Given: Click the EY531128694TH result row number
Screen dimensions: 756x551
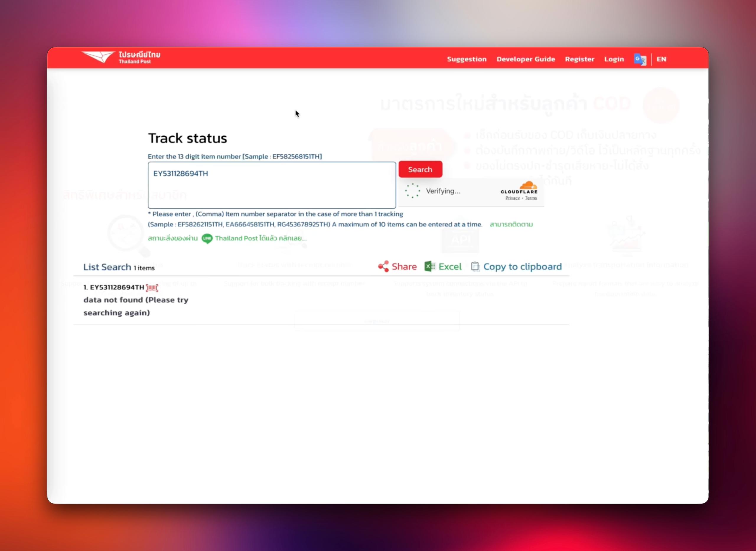Looking at the screenshot, I should 113,287.
